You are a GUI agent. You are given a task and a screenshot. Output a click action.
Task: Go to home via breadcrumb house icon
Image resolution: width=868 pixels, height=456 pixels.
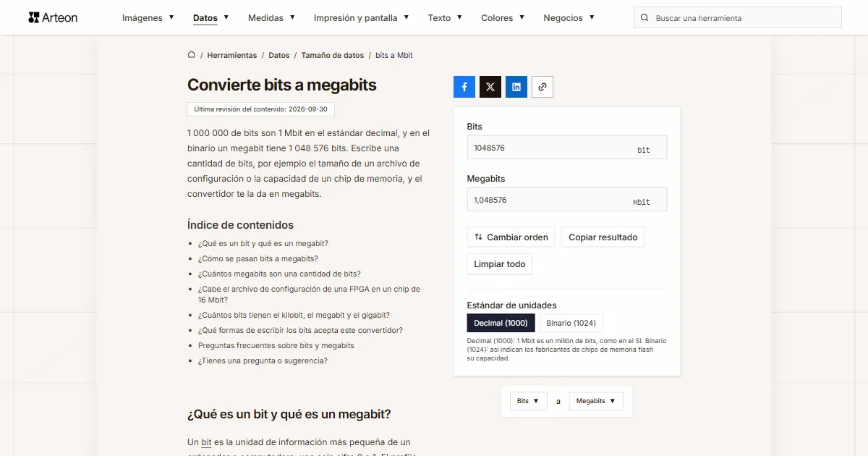click(x=192, y=54)
